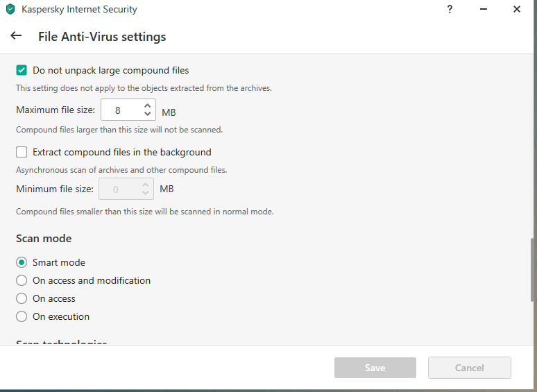
Task: Click the Maximum file size input field
Action: [x=119, y=110]
